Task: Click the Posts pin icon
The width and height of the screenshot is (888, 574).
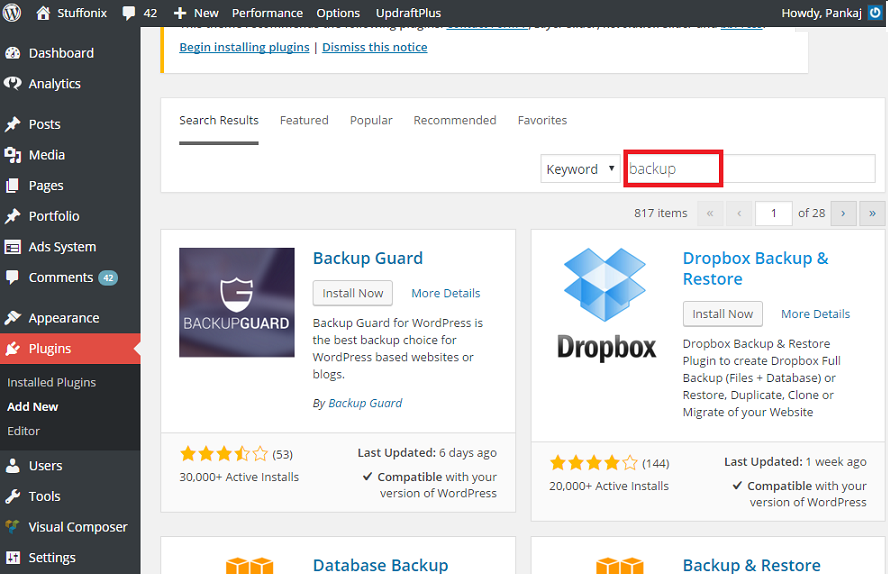Action: (x=12, y=125)
